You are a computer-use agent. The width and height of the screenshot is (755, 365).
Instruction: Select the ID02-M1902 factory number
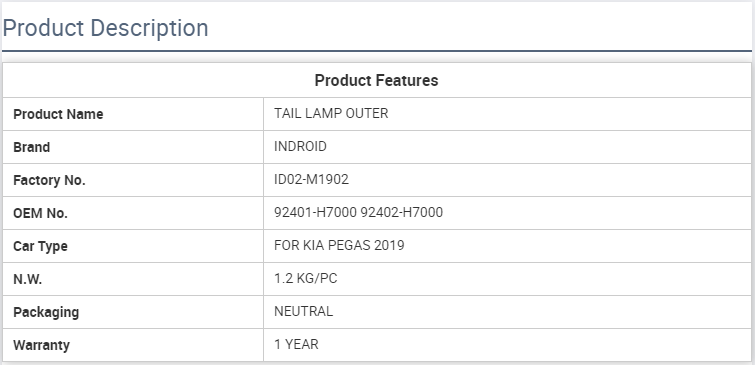pos(311,180)
